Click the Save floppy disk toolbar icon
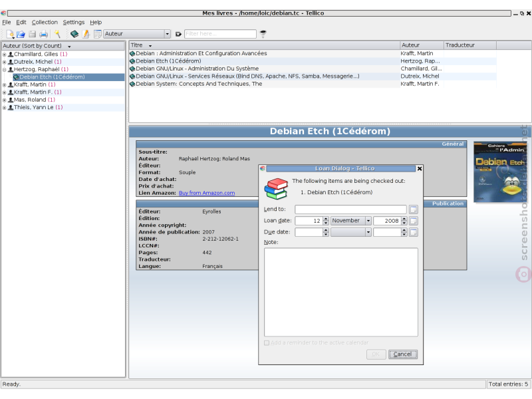The height and width of the screenshot is (399, 532). [32, 34]
